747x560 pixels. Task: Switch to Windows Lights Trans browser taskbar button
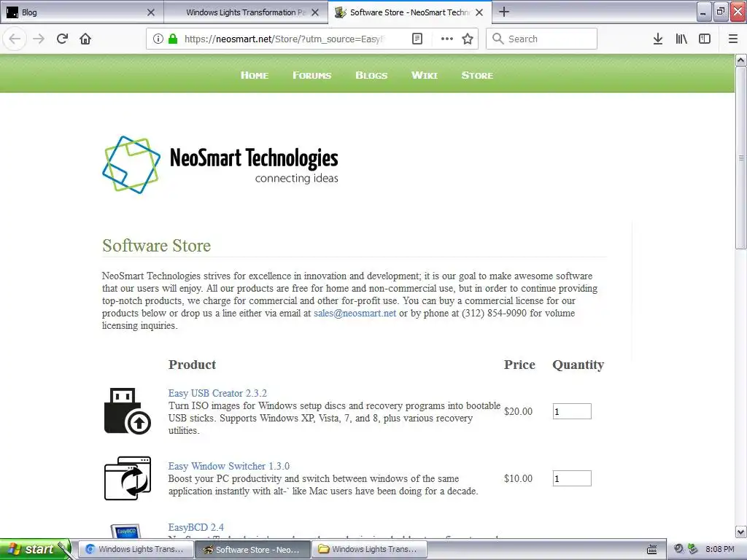click(135, 550)
